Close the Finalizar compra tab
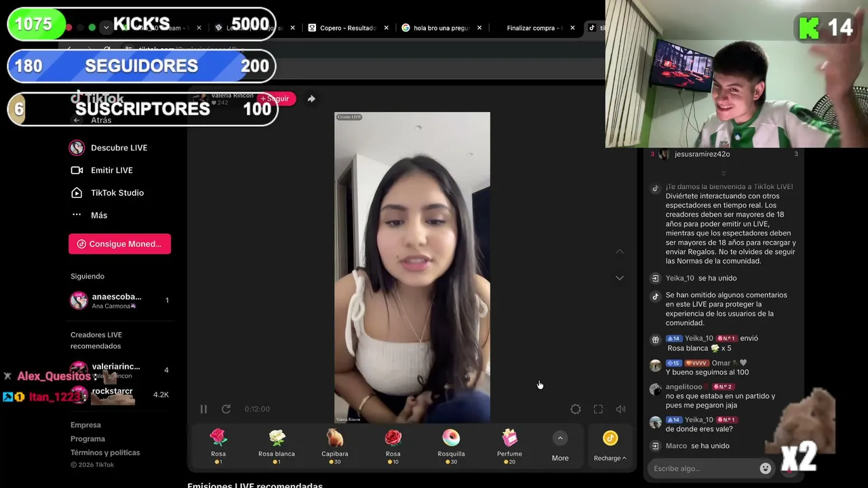 572,28
